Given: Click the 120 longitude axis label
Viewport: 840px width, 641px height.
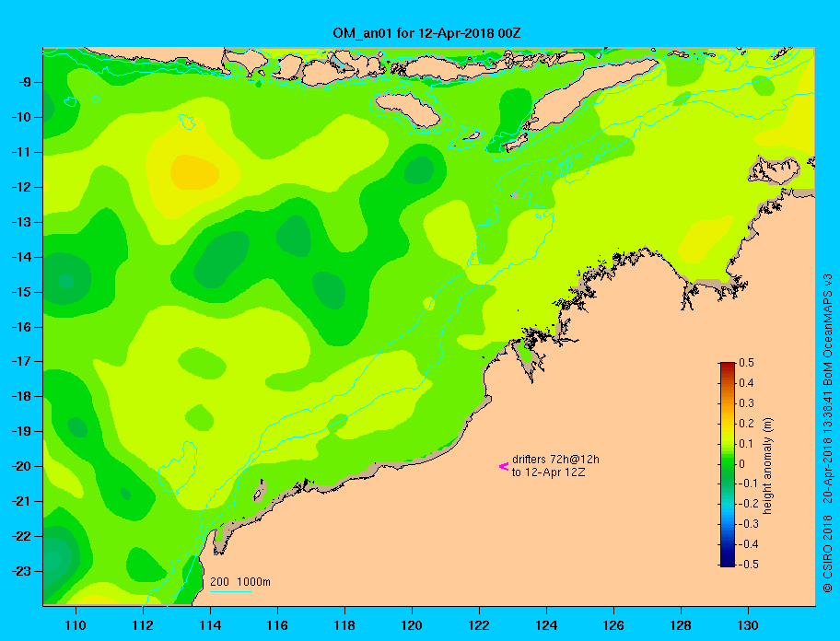Looking at the screenshot, I should [x=412, y=625].
